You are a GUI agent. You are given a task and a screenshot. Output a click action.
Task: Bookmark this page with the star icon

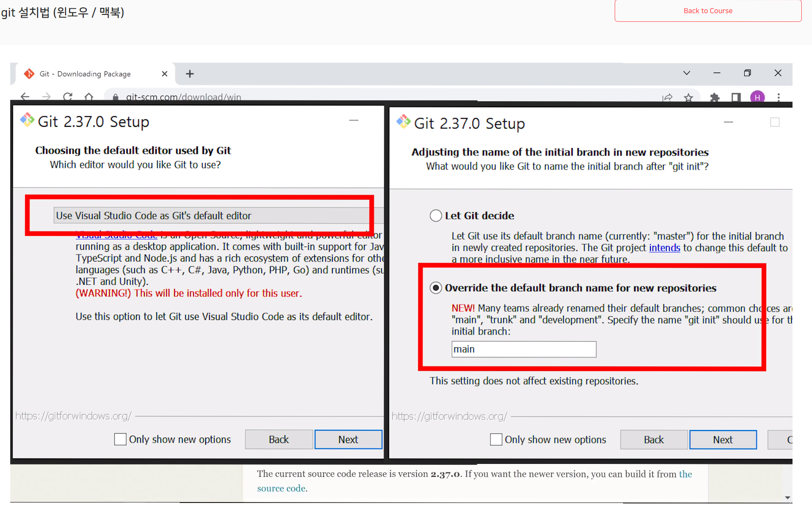(689, 98)
